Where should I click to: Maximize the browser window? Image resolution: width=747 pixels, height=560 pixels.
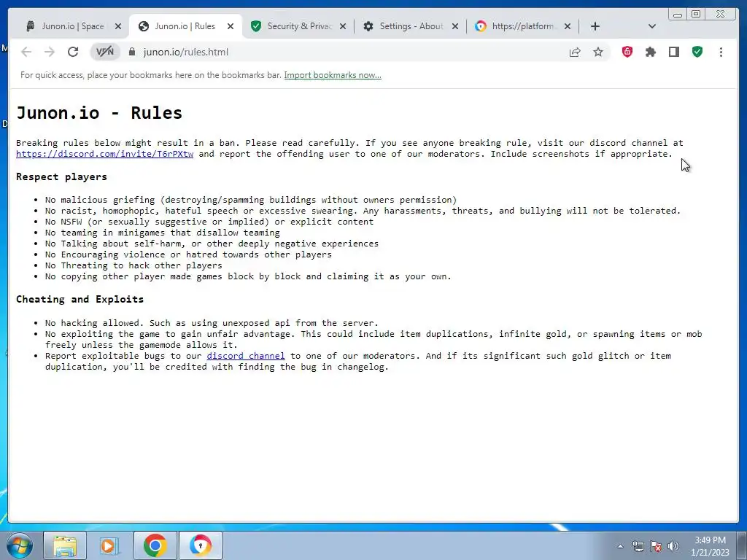point(696,15)
